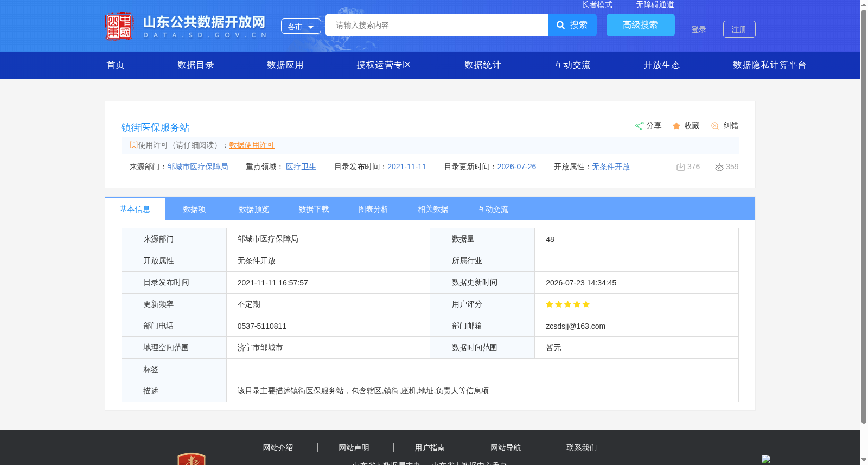Image resolution: width=868 pixels, height=465 pixels.
Task: Click the catalog update date 2026-07-26
Action: click(516, 167)
